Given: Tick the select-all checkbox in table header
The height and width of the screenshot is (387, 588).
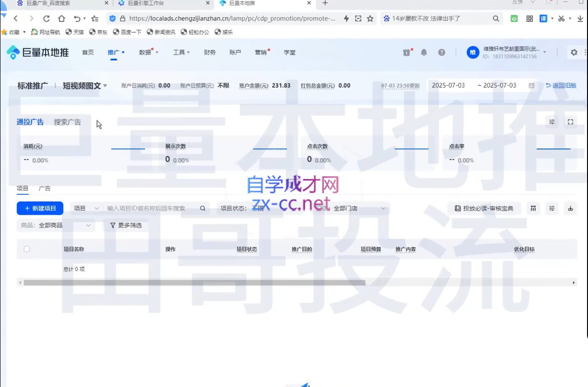Looking at the screenshot, I should click(27, 249).
